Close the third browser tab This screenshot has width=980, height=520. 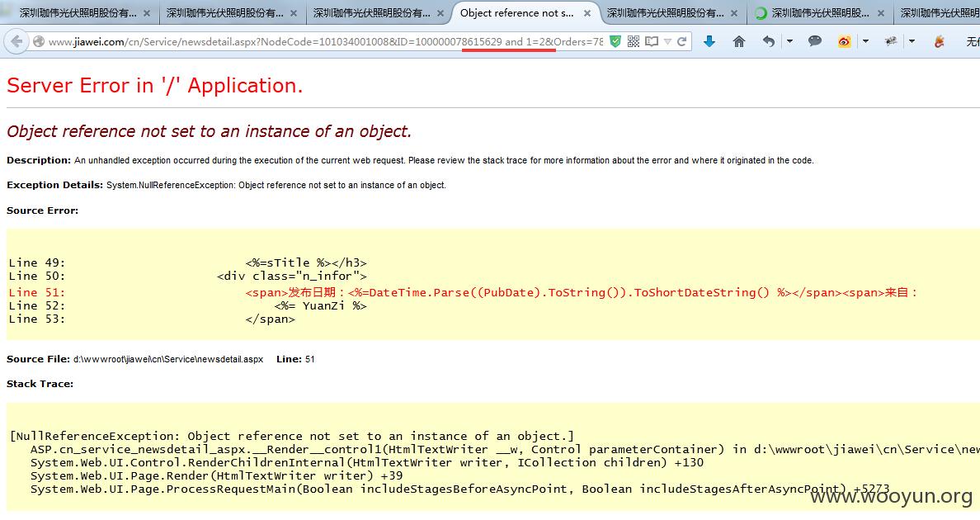[440, 12]
